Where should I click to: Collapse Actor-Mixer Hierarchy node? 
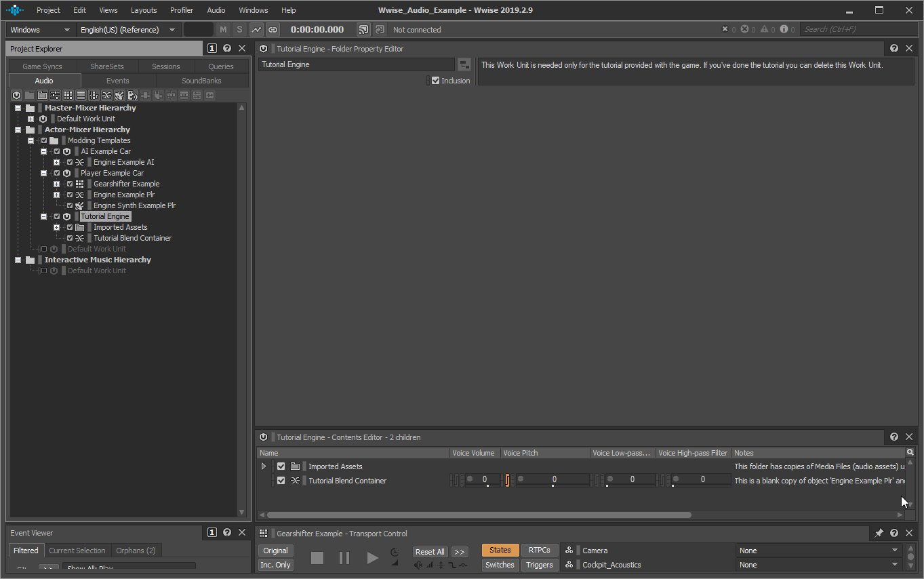[x=18, y=129]
